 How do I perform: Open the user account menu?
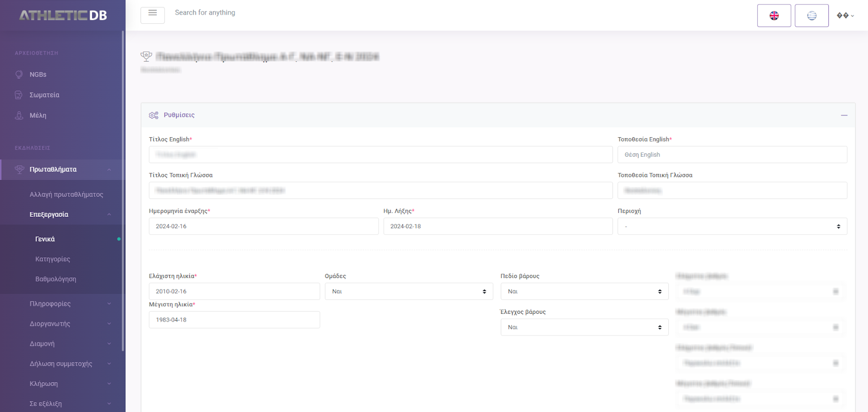coord(845,16)
